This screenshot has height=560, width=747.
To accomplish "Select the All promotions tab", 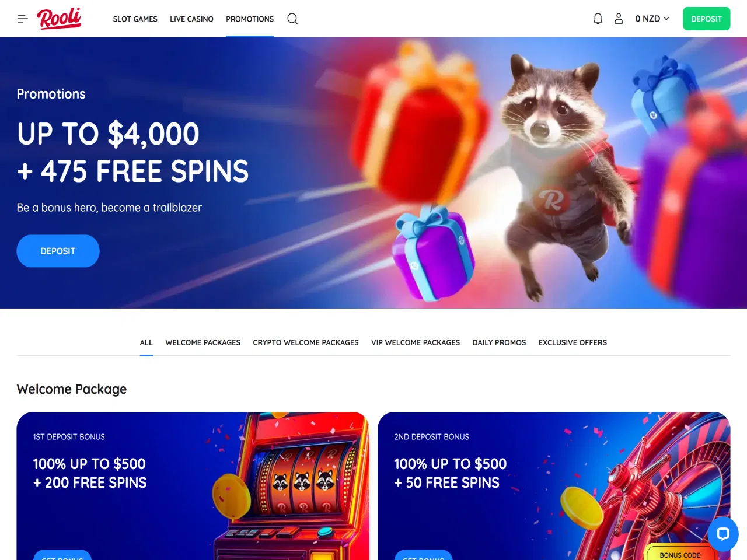I will [x=146, y=342].
